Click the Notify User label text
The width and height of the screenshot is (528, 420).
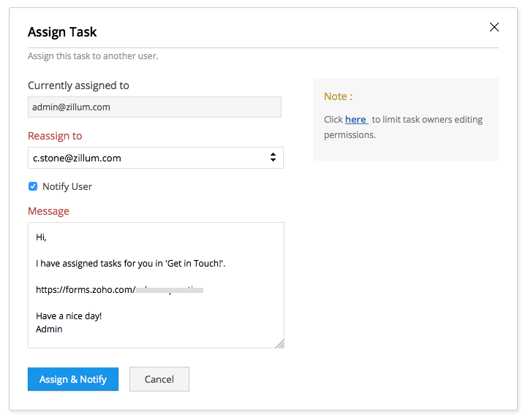tap(67, 186)
